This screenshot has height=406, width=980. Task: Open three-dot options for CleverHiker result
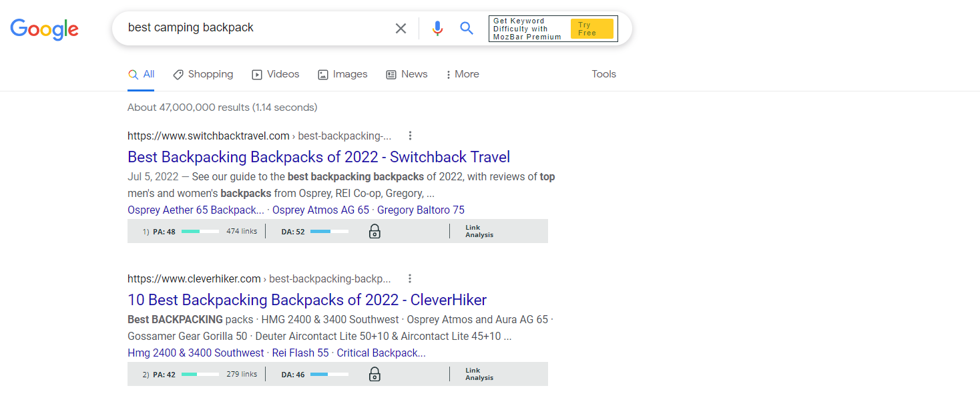point(410,278)
